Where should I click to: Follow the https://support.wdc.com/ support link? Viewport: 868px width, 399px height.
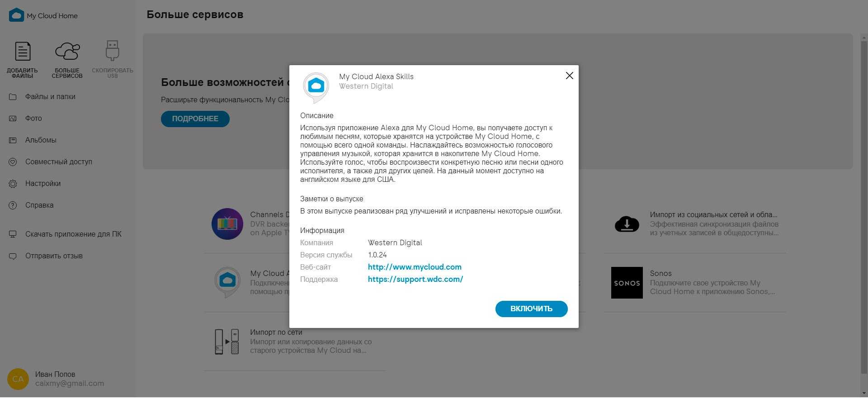415,280
